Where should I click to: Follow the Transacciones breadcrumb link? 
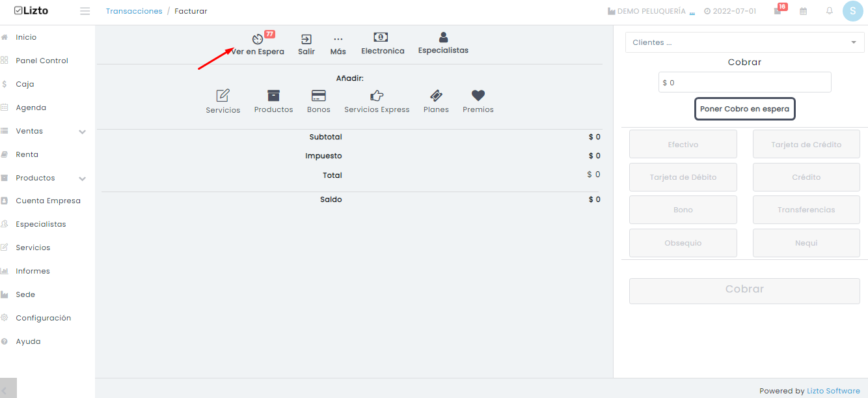pyautogui.click(x=134, y=11)
